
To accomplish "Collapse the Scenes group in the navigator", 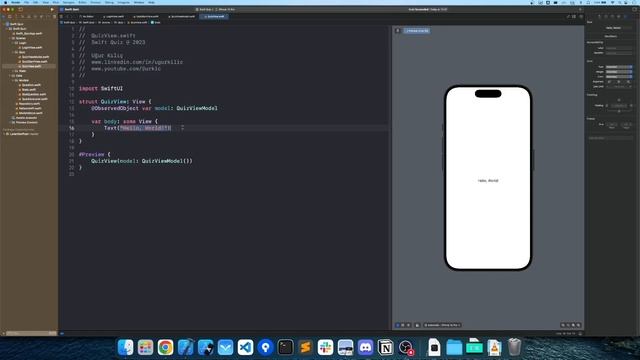I will (x=10, y=38).
